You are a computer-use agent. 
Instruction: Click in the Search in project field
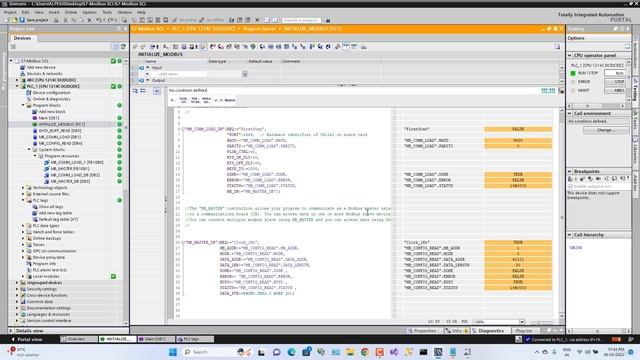pos(301,20)
